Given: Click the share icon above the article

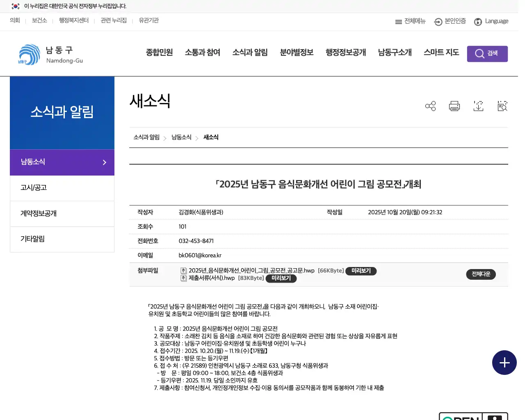Looking at the screenshot, I should coord(430,106).
